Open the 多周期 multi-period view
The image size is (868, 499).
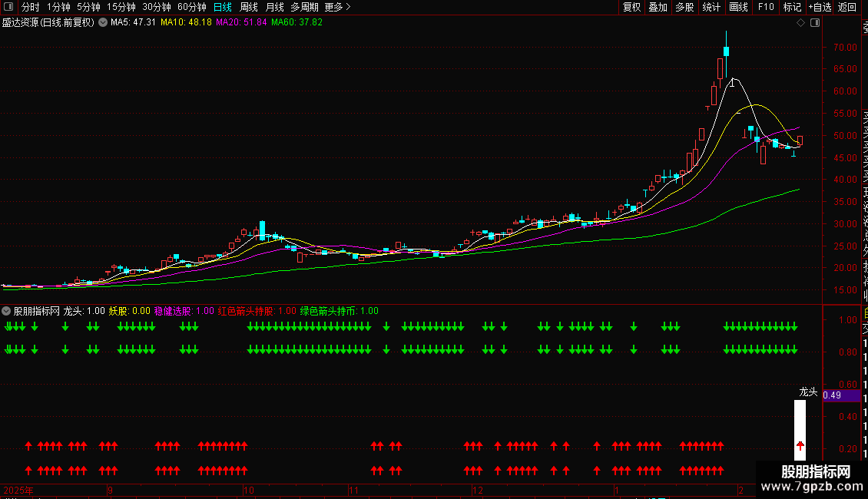coord(304,7)
